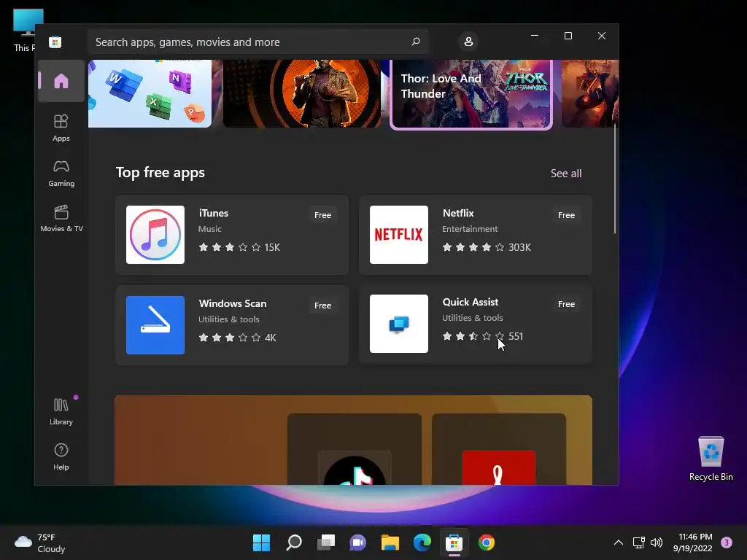Viewport: 747px width, 560px height.
Task: Click the Free button for Netflix
Action: (566, 215)
